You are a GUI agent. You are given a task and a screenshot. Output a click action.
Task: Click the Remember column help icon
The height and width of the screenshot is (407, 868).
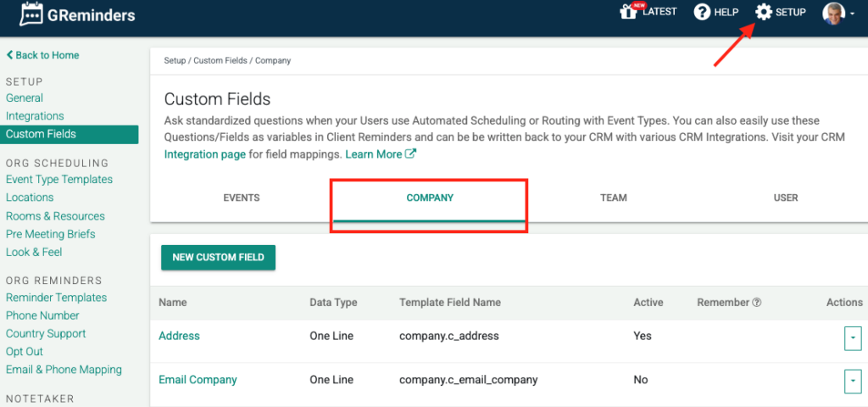click(757, 303)
